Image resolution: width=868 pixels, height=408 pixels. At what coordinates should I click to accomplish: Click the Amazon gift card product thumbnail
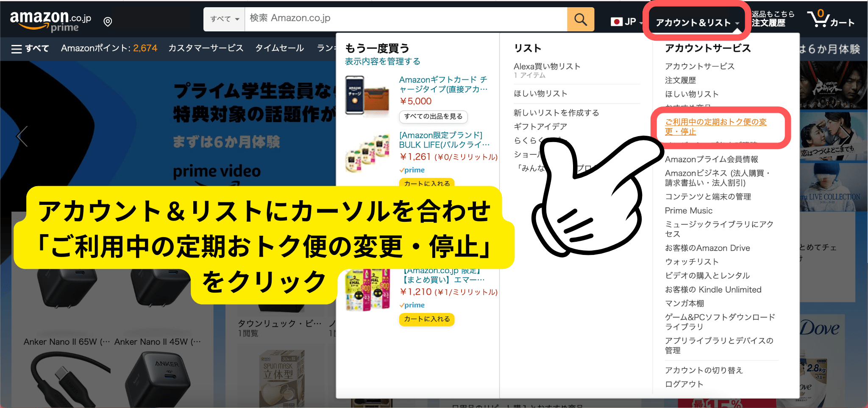(x=367, y=96)
